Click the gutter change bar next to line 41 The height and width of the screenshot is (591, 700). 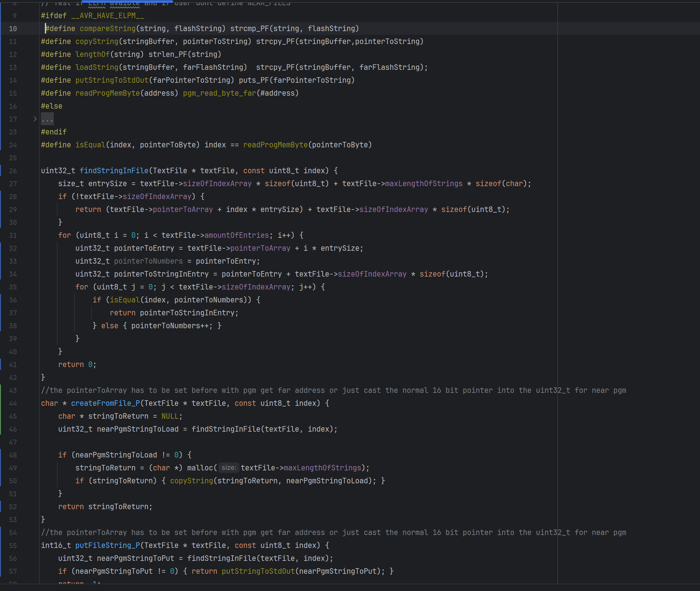tap(1, 365)
